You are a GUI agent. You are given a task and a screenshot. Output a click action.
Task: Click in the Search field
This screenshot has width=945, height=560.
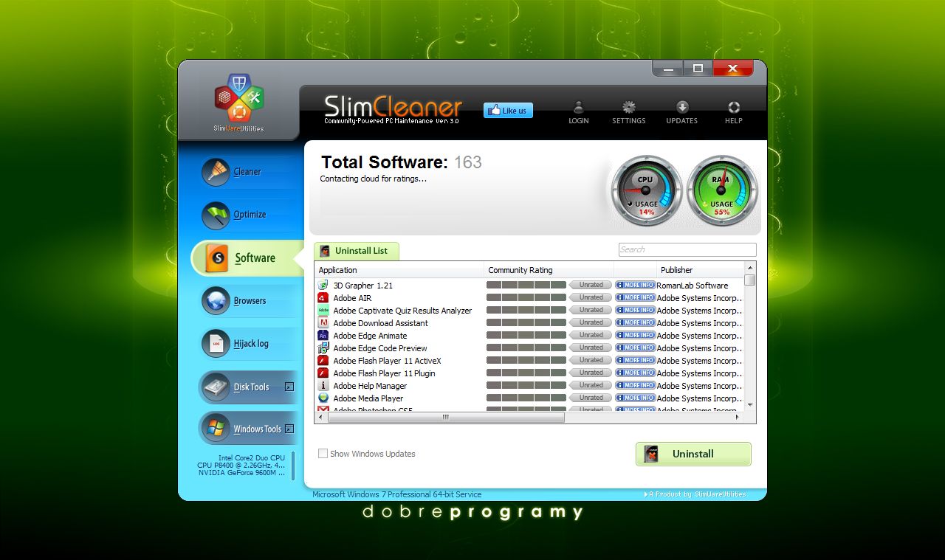point(687,249)
